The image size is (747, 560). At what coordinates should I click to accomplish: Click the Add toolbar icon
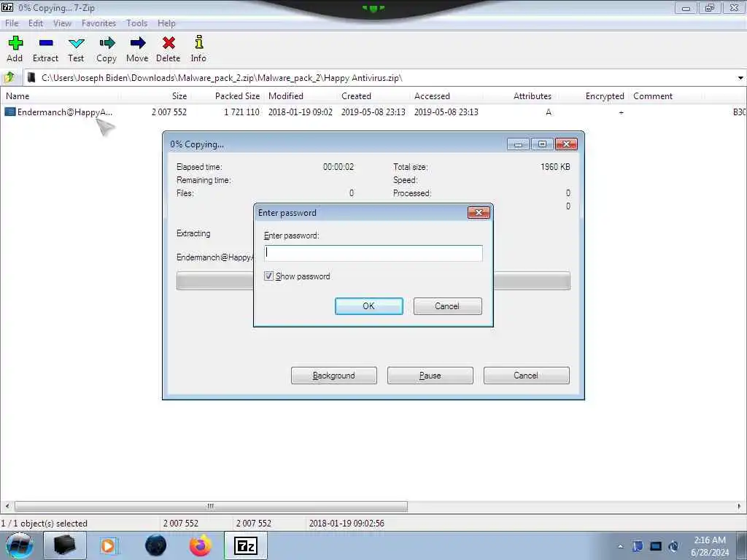click(x=15, y=43)
